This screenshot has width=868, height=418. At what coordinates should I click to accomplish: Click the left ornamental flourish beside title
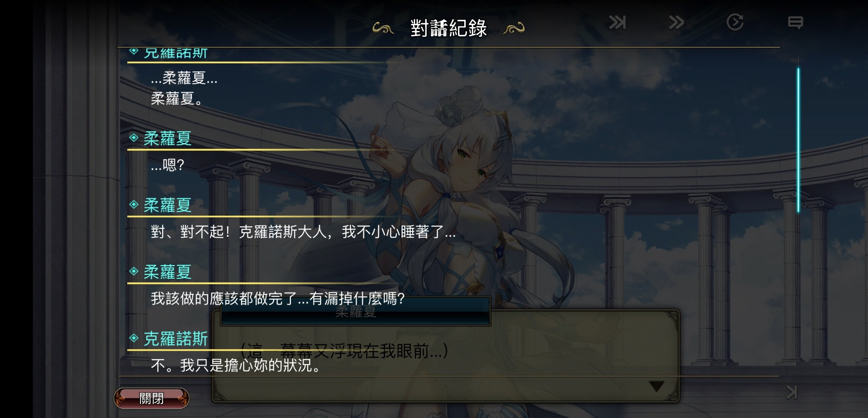tap(383, 28)
